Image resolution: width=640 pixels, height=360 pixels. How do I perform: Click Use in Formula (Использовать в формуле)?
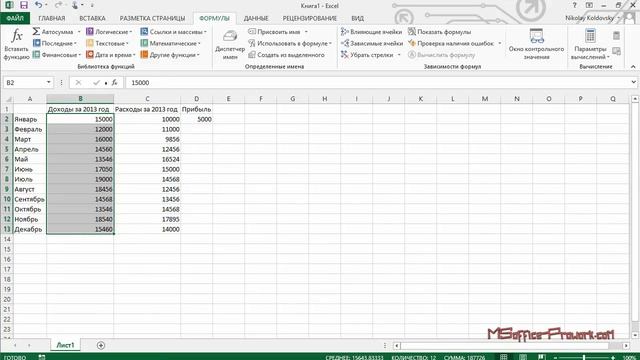pyautogui.click(x=290, y=43)
